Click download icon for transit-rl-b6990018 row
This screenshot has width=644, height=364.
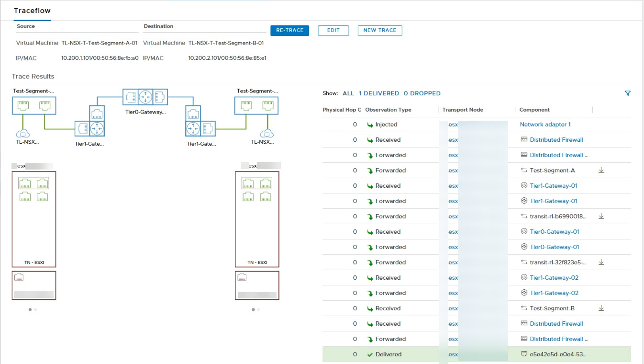click(x=601, y=216)
